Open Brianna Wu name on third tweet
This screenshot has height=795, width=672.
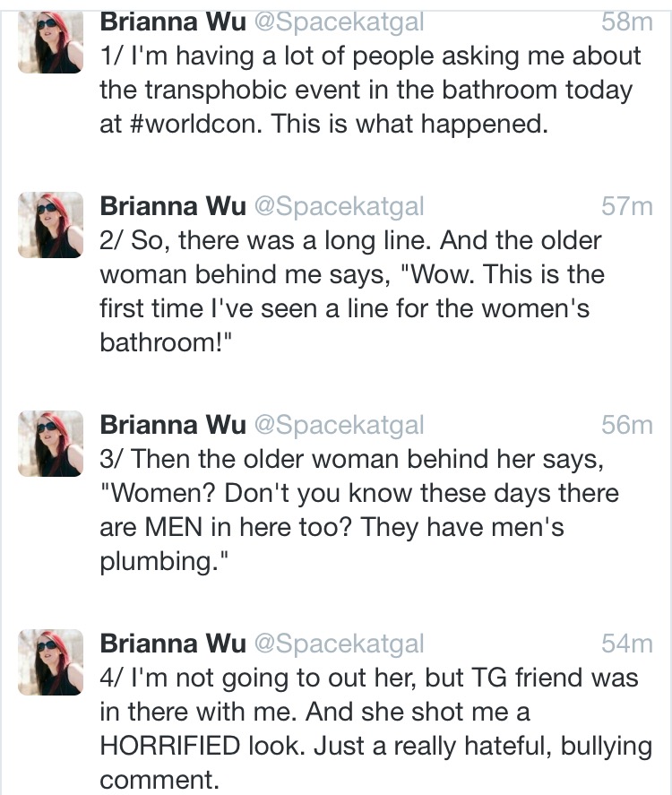coord(173,425)
